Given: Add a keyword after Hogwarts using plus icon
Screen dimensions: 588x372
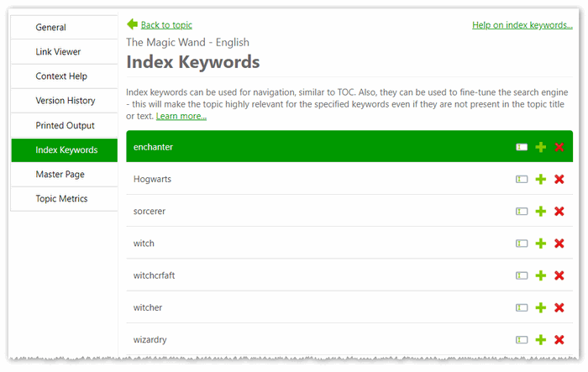Looking at the screenshot, I should [x=541, y=179].
